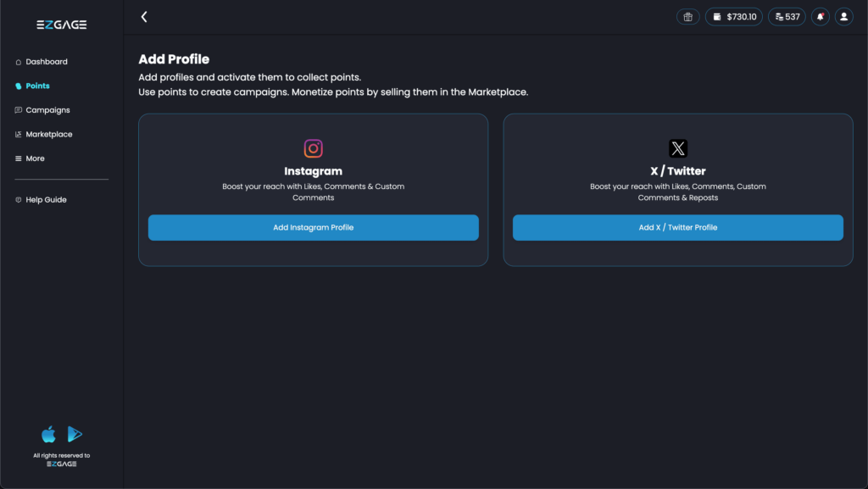
Task: Open the wallet balance showing $730.10
Action: (x=733, y=17)
